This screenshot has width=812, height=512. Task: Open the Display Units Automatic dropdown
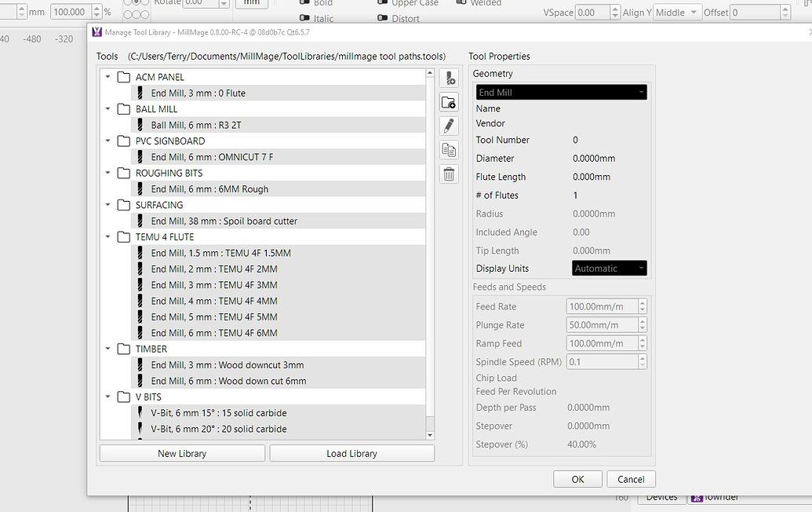[609, 268]
